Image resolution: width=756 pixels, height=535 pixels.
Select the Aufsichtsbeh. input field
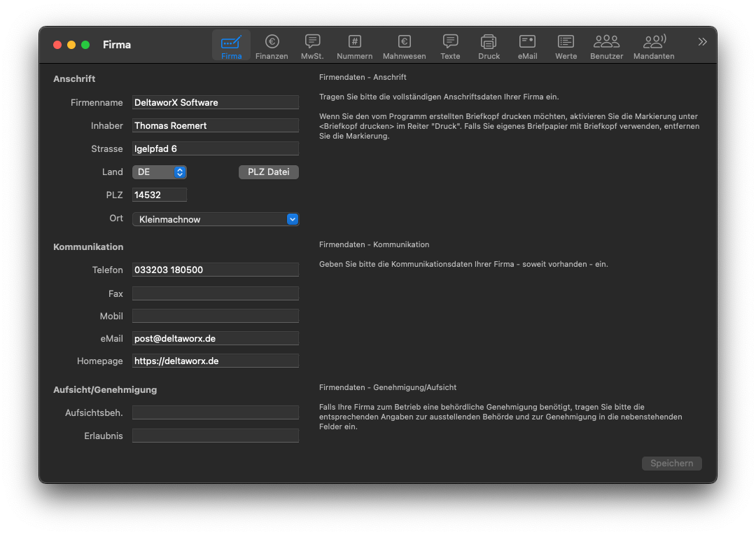click(x=216, y=413)
